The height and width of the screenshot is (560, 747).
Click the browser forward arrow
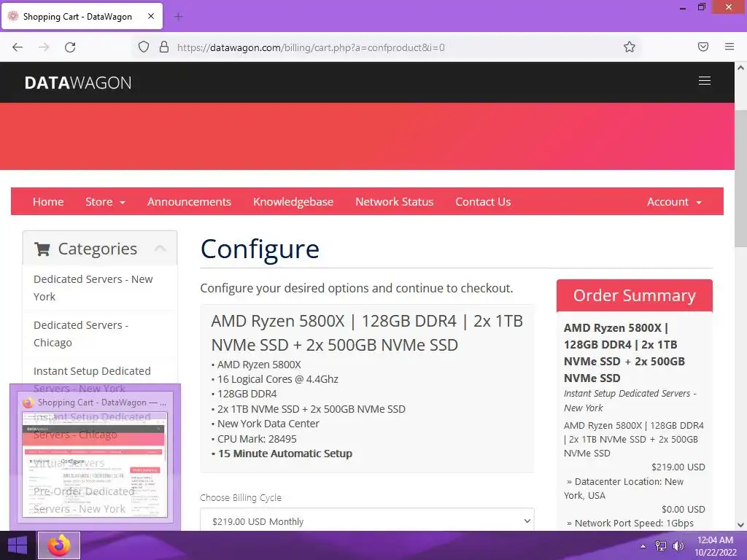tap(44, 47)
